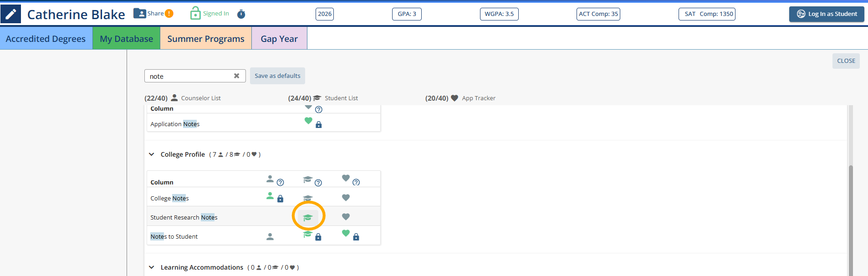
Task: Click the Student Research Notes row label
Action: [184, 218]
